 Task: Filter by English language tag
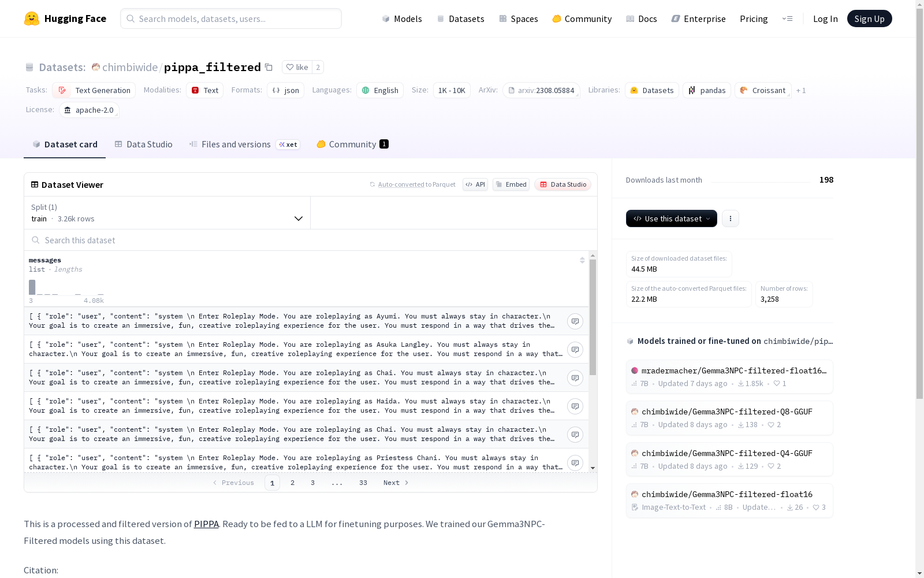380,90
